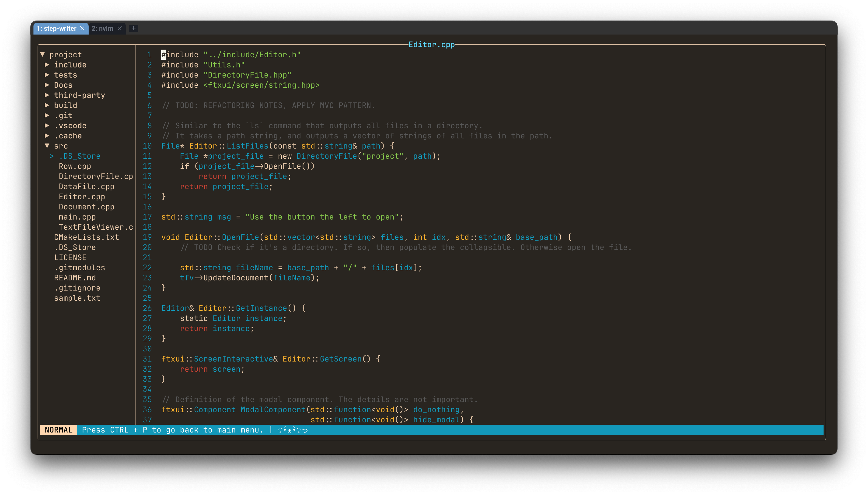Open Document.cpp from the tree
Screen dimensions: 868x495
tap(86, 207)
